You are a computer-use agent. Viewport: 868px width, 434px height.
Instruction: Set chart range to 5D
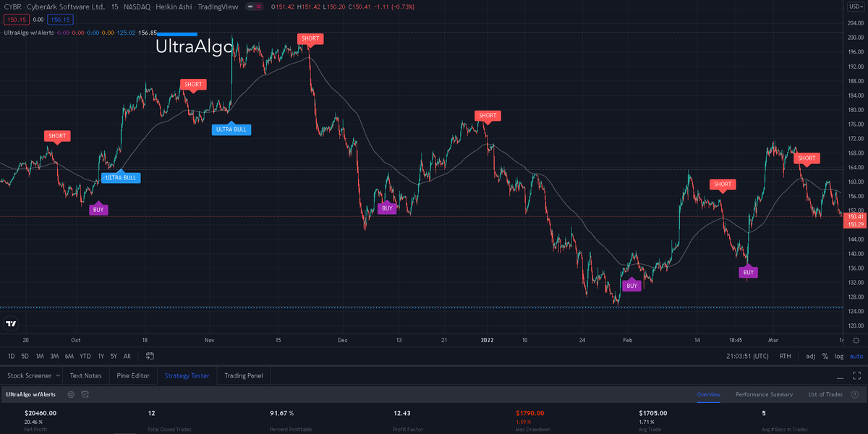[25, 356]
